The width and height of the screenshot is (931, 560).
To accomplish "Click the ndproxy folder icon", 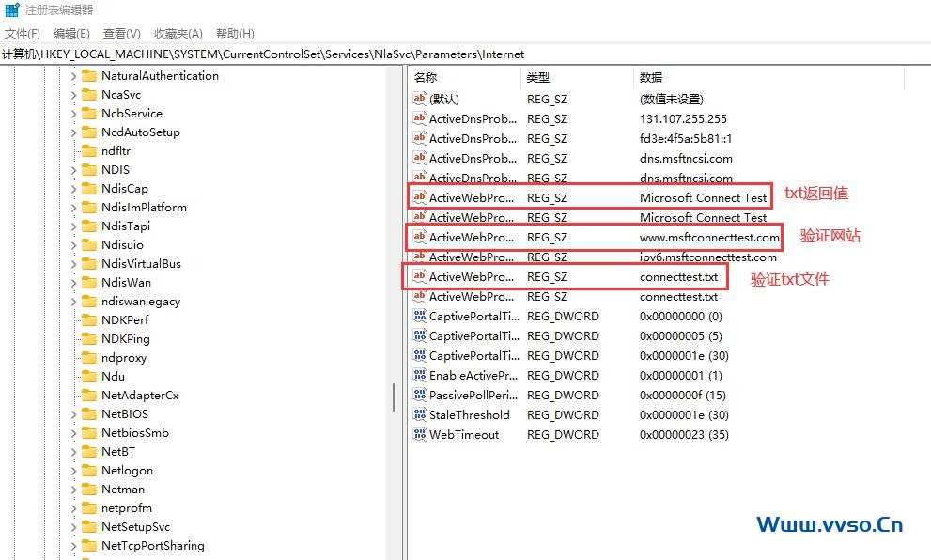I will pos(89,357).
